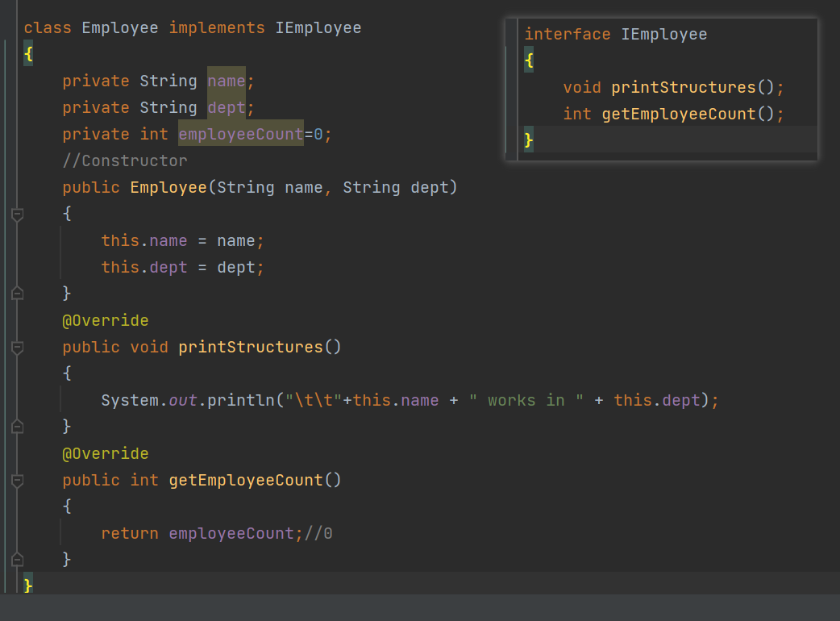The image size is (840, 621).
Task: Collapse the Employee constructor body at its opening brace
Action: click(x=17, y=215)
